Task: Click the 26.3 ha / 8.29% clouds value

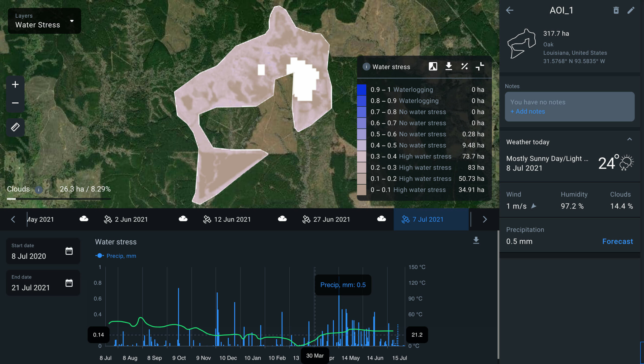Action: 85,189
